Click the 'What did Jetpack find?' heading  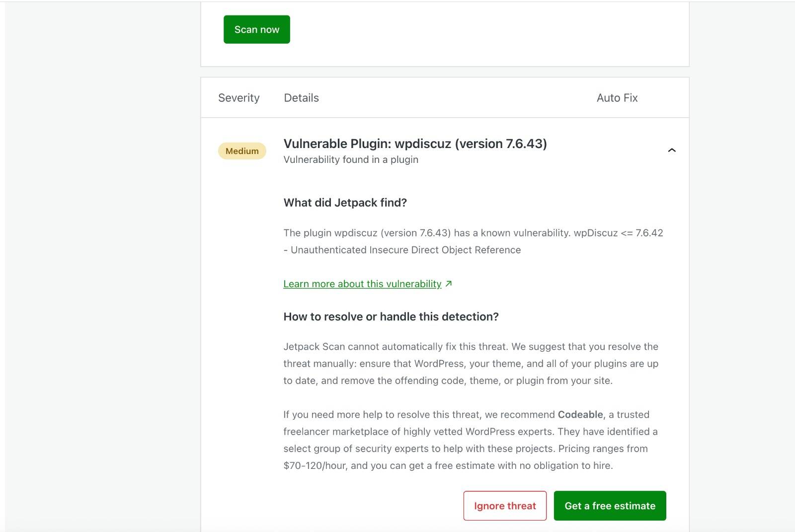[345, 203]
